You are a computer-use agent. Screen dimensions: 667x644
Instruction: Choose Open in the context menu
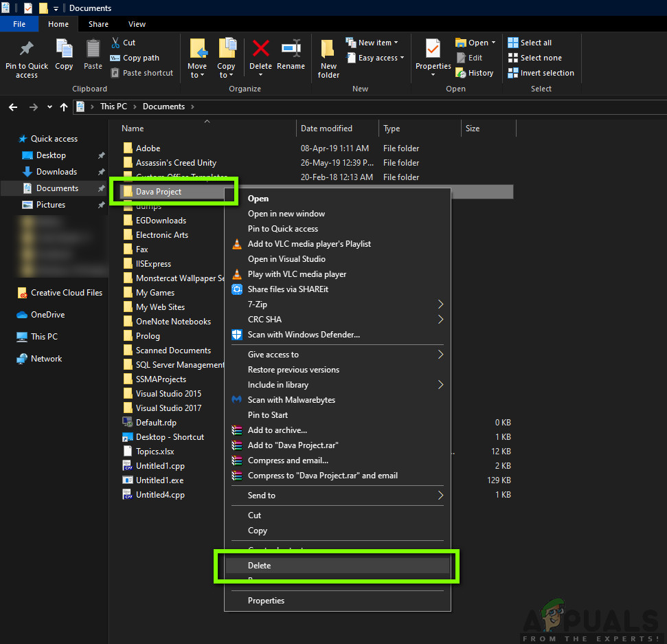tap(337, 199)
